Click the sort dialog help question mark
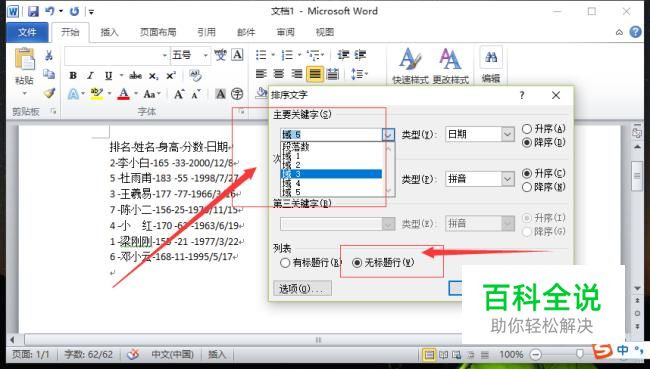The height and width of the screenshot is (369, 650). 522,95
